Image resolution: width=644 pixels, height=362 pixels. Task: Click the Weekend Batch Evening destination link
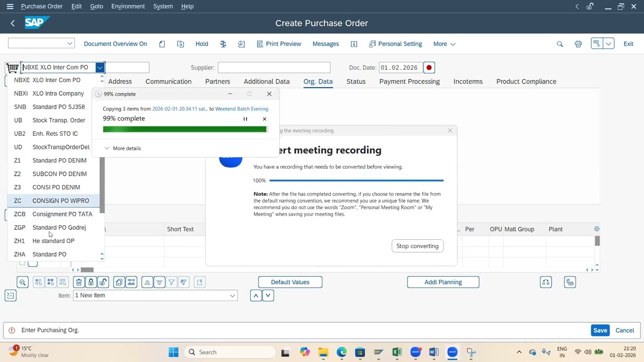[x=242, y=109]
